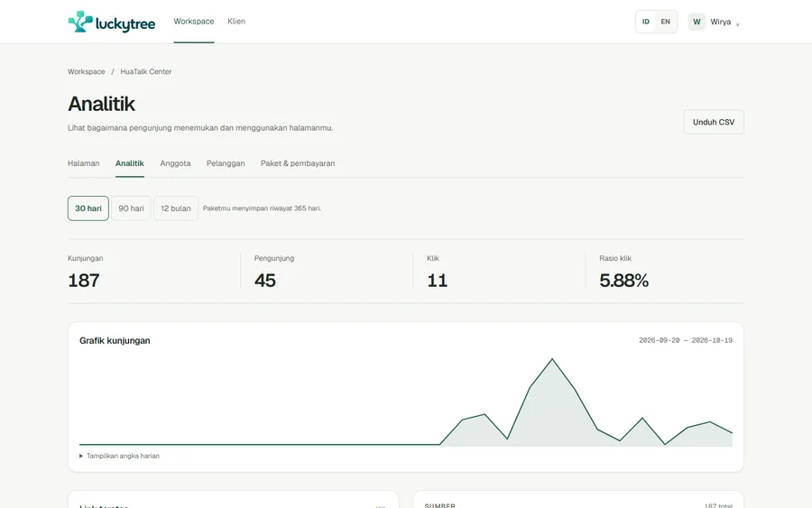812x508 pixels.
Task: Switch to the Halaman tab
Action: point(83,163)
